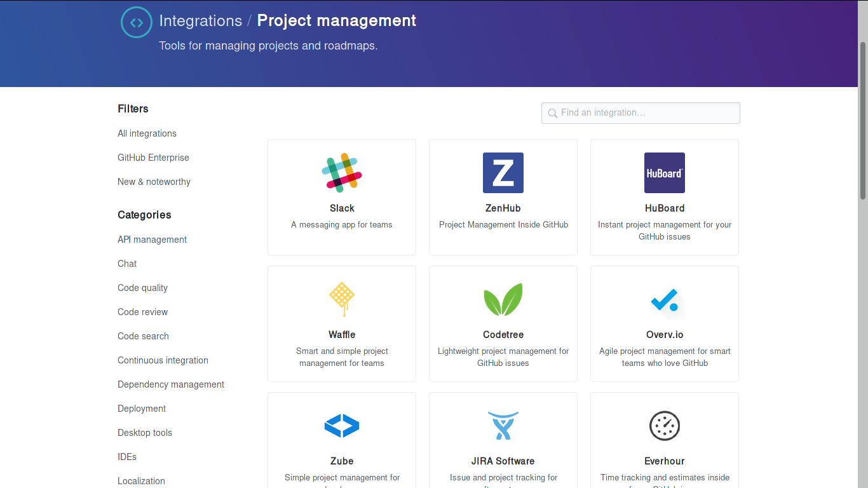
Task: Open the Continuous integration category
Action: [x=163, y=360]
